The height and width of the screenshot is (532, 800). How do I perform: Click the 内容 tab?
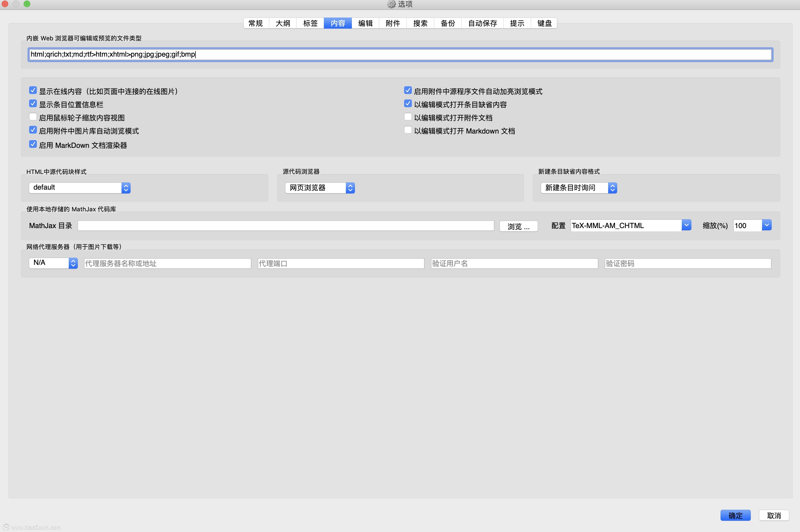click(338, 23)
